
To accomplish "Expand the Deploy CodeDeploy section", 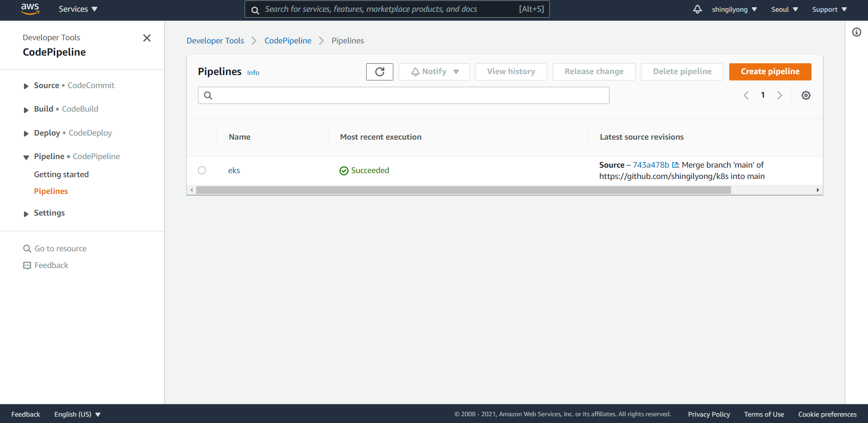I will [x=26, y=133].
